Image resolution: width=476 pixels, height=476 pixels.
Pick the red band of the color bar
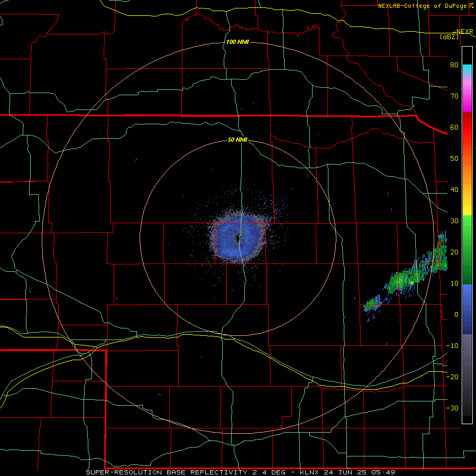[467, 127]
